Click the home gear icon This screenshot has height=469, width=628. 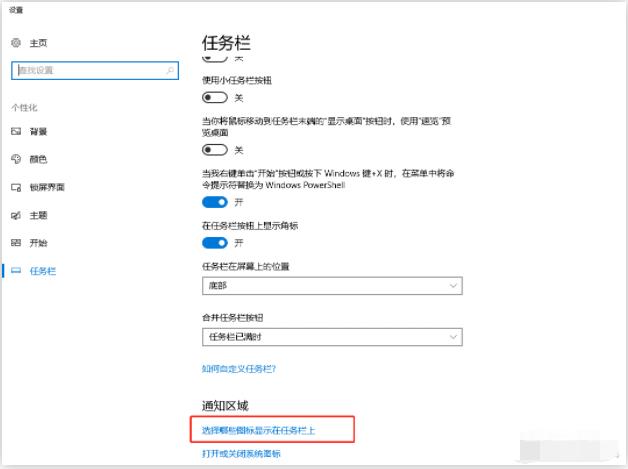pos(16,43)
